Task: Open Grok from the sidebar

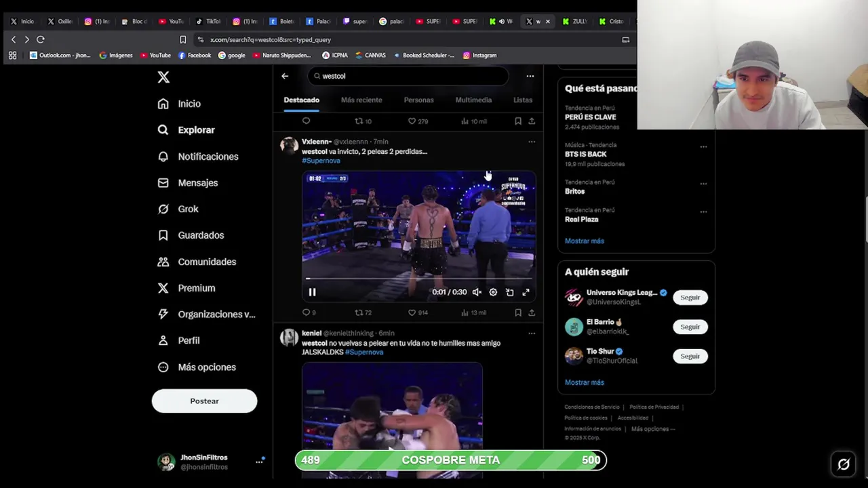Action: tap(178, 209)
